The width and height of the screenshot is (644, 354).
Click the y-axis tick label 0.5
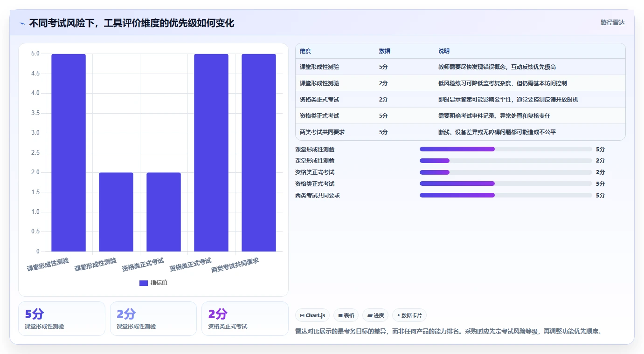(35, 232)
